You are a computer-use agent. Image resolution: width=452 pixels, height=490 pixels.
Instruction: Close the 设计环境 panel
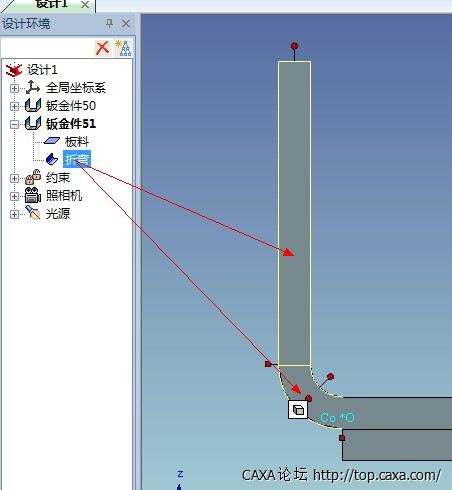coord(126,23)
